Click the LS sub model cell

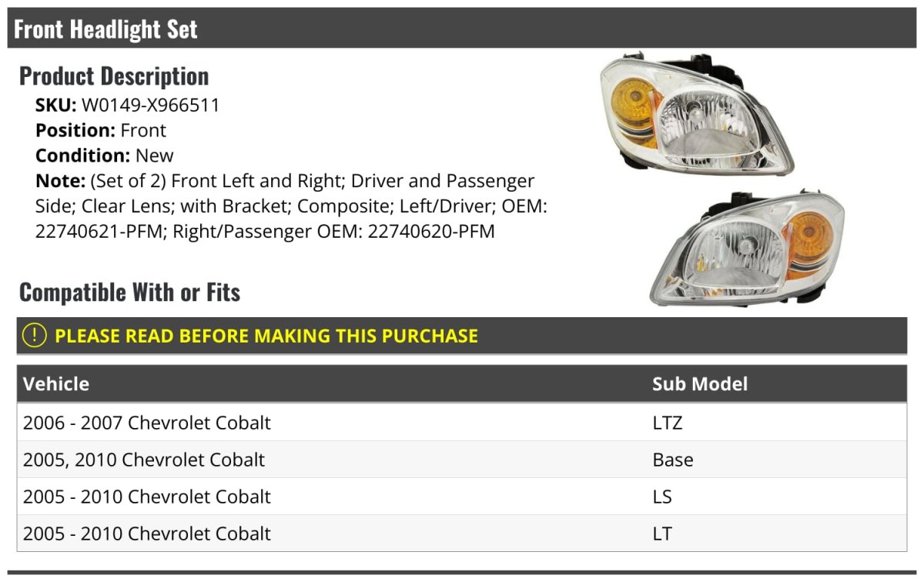tap(661, 497)
